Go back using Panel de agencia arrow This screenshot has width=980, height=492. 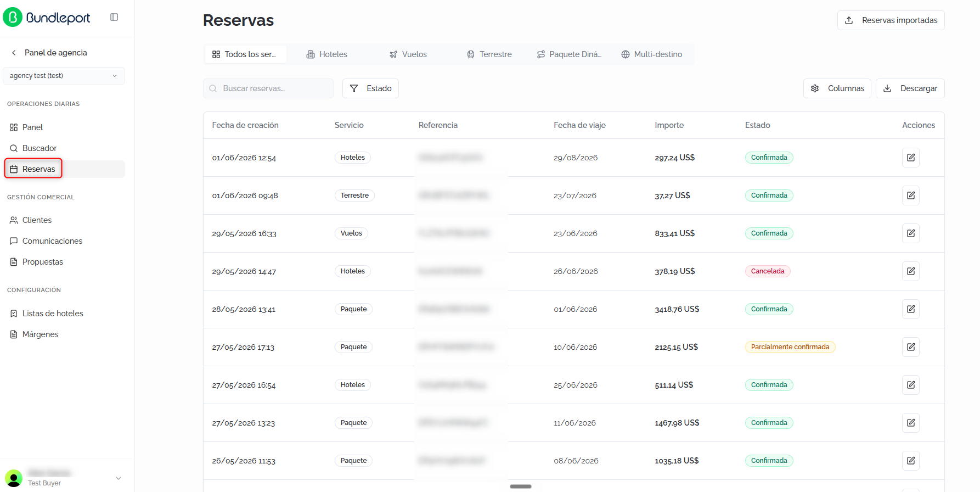(14, 53)
